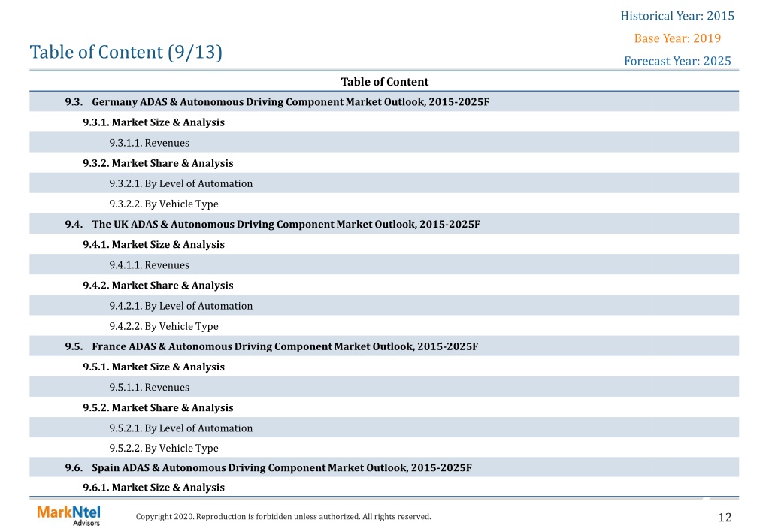769x532 pixels.
Task: Click the Base Year: 2019 label
Action: (x=677, y=38)
